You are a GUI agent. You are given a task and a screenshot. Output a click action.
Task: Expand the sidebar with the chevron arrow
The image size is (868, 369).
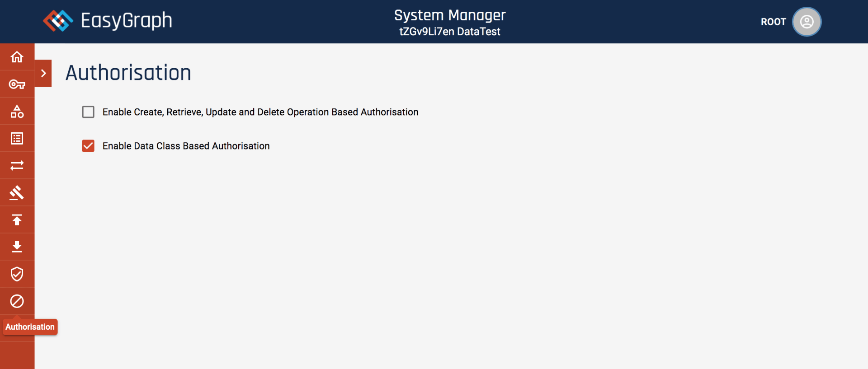(43, 73)
